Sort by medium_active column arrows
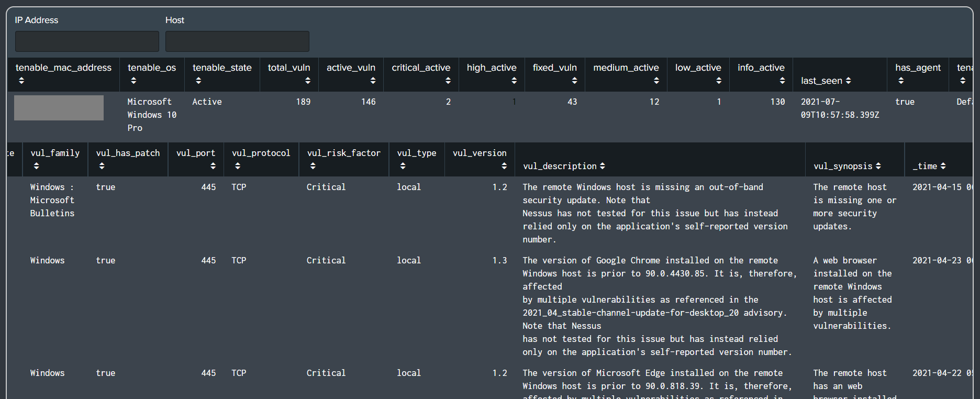Screen dimensions: 980x399 point(656,81)
